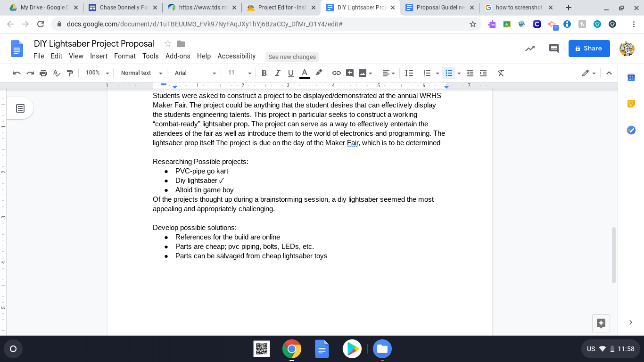Click the document's vertical scrollbar thumb
The width and height of the screenshot is (644, 362).
pos(614,255)
